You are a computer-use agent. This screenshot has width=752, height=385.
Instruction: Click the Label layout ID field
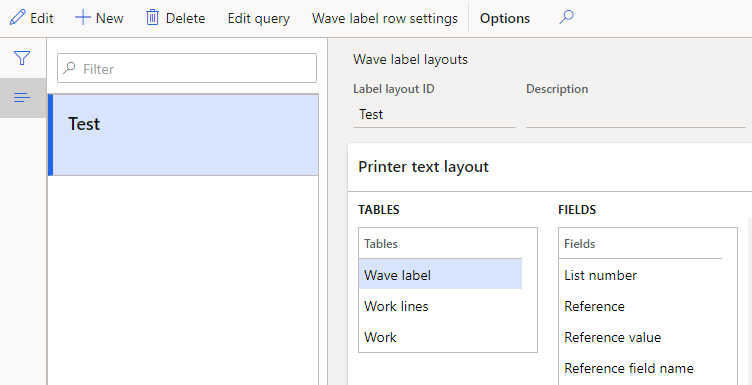434,115
